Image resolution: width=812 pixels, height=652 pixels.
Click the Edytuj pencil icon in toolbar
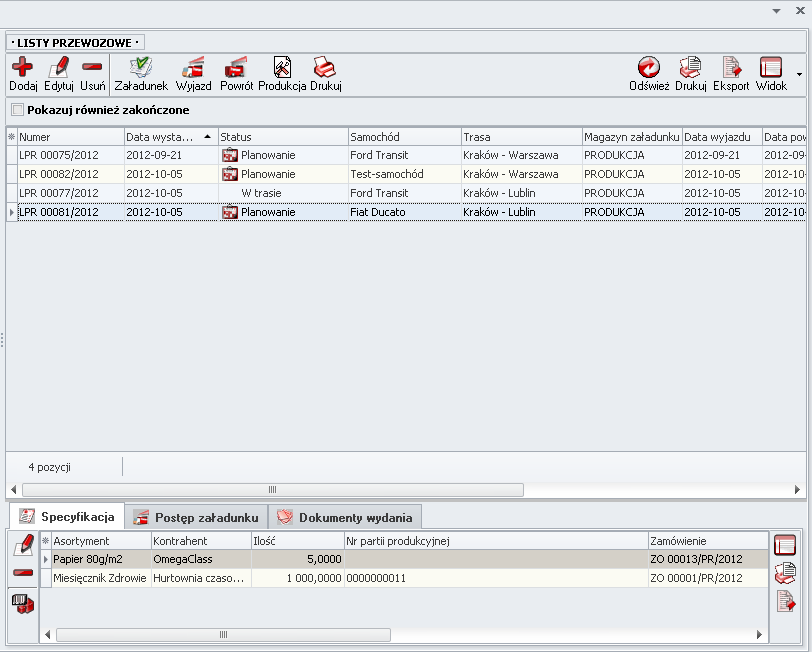pos(59,68)
